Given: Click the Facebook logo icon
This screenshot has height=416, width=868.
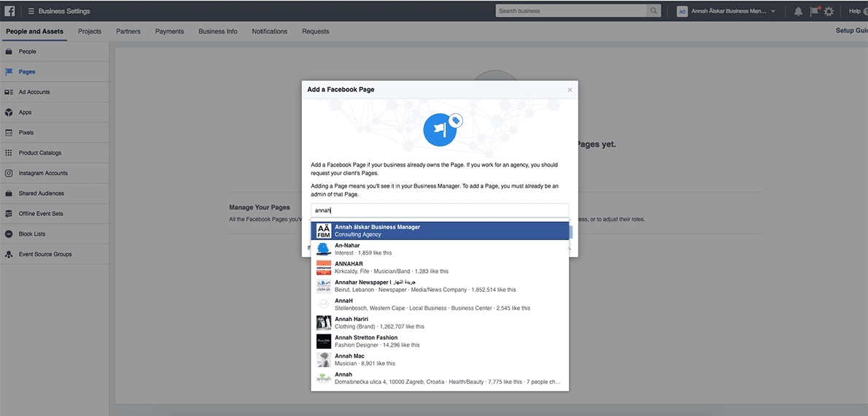Looking at the screenshot, I should [x=10, y=11].
